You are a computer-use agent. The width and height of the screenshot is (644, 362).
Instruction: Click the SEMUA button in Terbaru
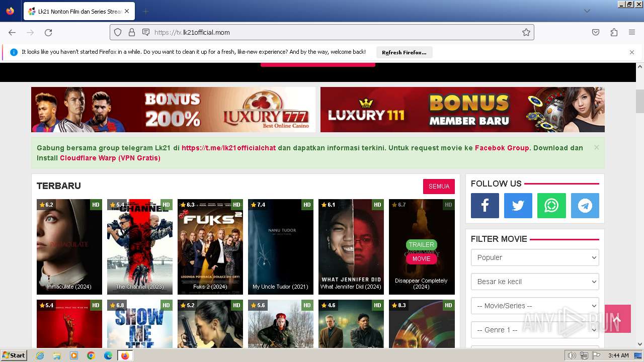tap(439, 187)
